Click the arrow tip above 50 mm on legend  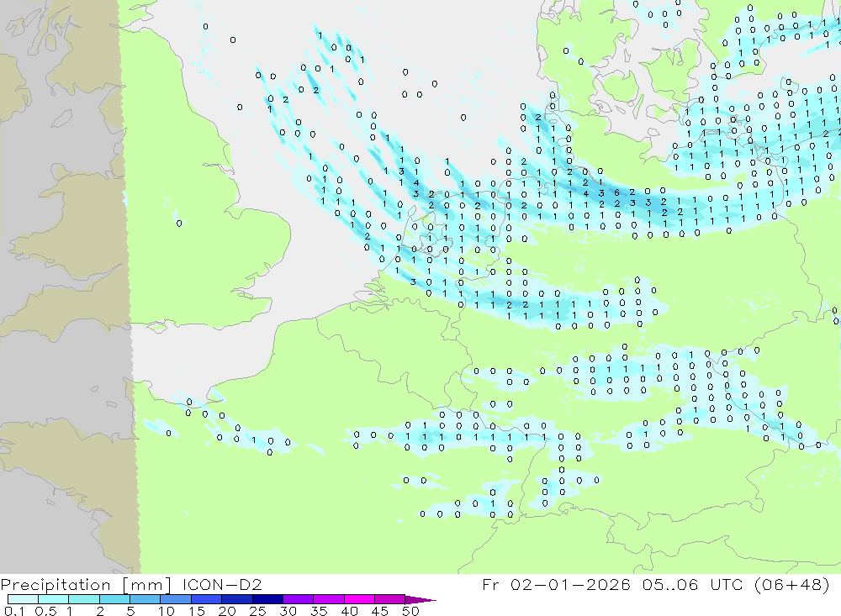tap(420, 600)
